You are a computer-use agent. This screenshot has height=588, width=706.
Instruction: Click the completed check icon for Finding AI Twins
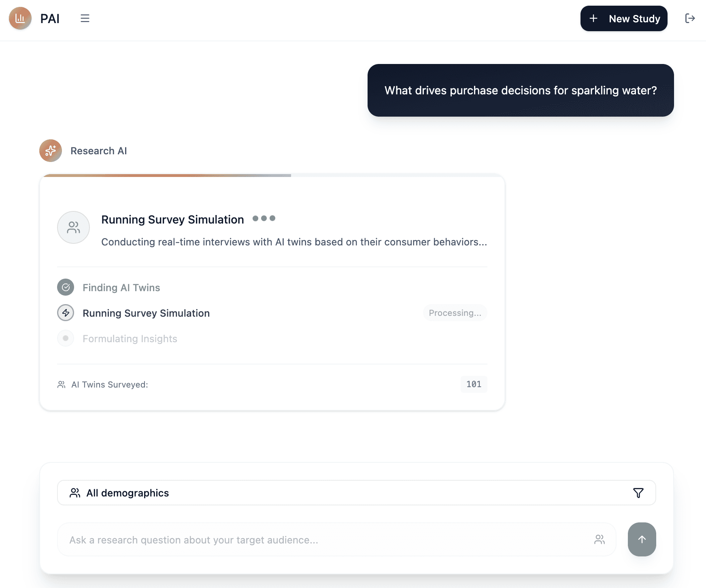pos(66,287)
